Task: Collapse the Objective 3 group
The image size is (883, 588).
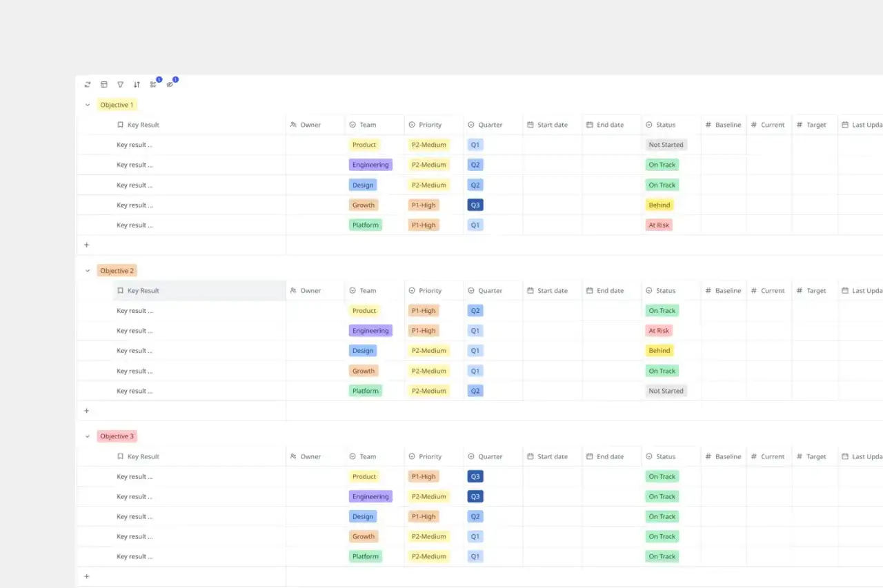Action: click(x=88, y=436)
